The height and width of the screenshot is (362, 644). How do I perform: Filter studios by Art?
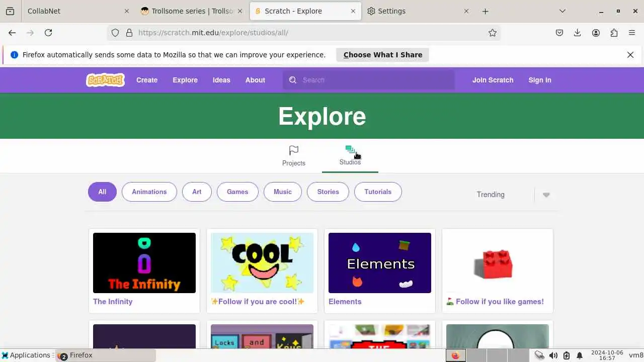(x=197, y=192)
